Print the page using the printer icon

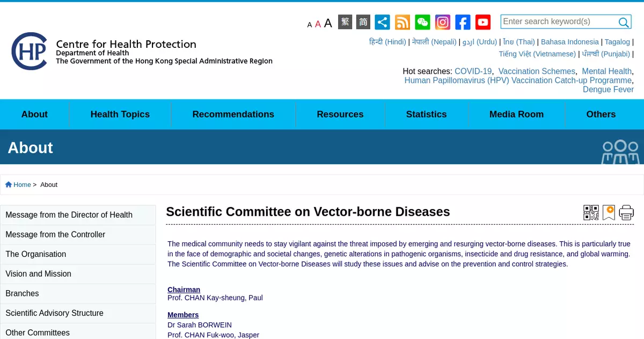pos(626,213)
